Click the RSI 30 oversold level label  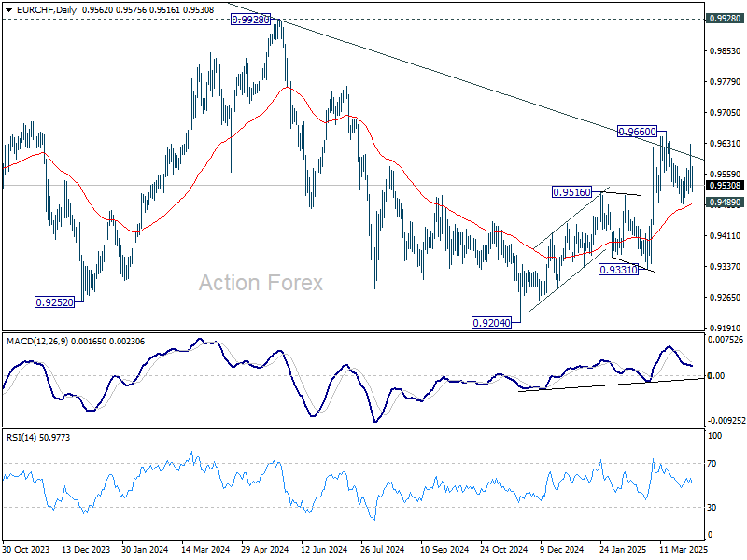pyautogui.click(x=712, y=508)
